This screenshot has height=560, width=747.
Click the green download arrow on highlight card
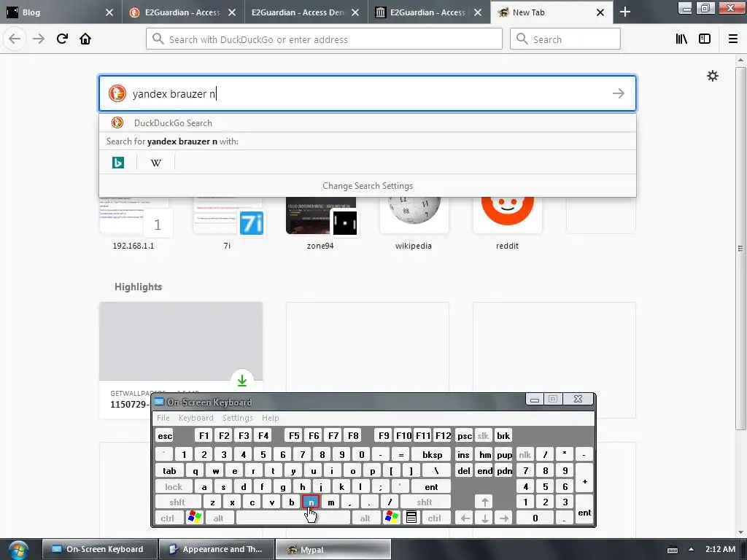(x=242, y=380)
